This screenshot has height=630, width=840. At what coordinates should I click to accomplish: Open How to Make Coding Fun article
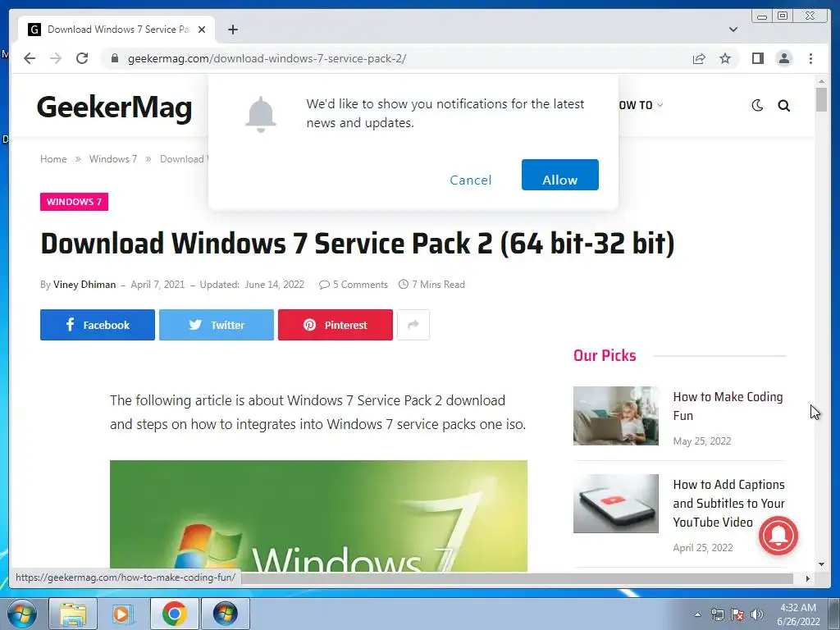click(x=728, y=406)
